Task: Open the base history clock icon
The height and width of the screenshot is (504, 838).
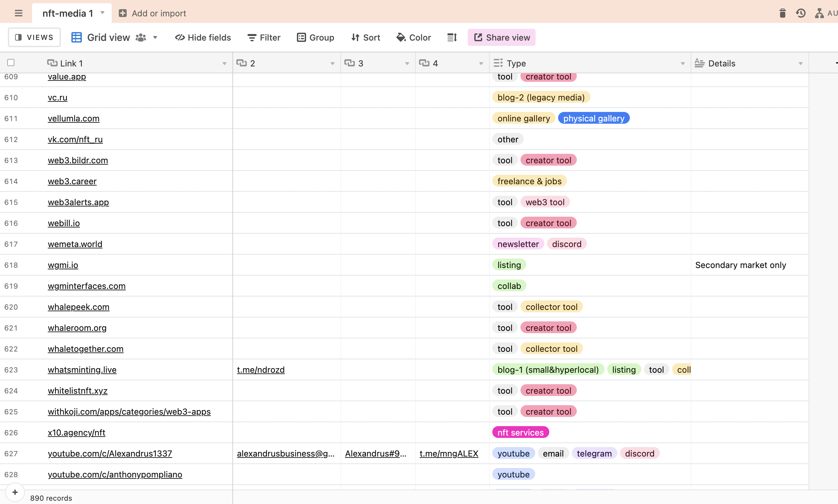Action: 801,13
